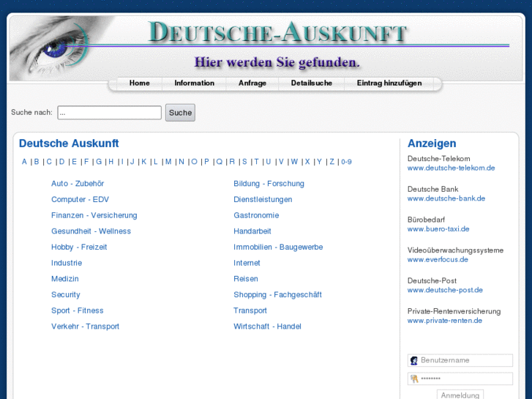532x399 pixels.
Task: Filter by letter A
Action: point(24,162)
